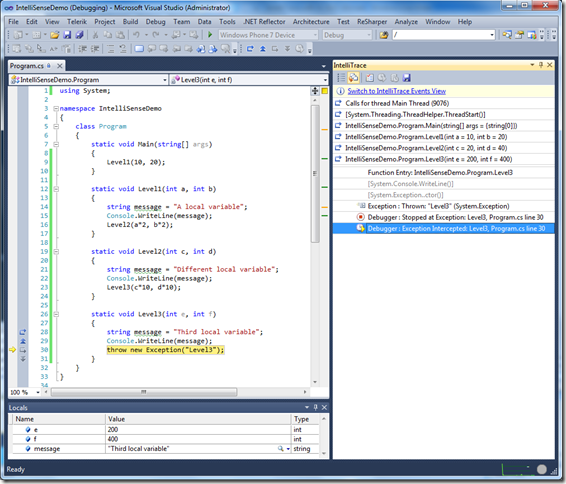Pin the Program.cs tab
566x484 pixels.
49,66
